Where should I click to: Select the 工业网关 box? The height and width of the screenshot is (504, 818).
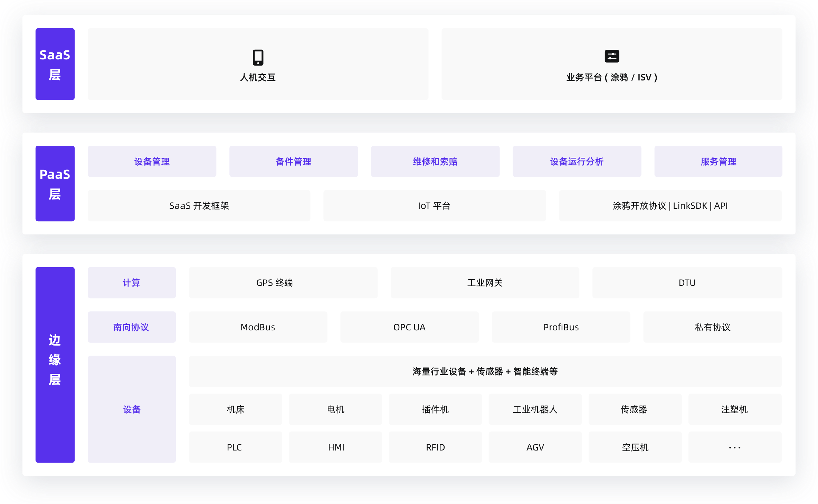click(x=485, y=283)
